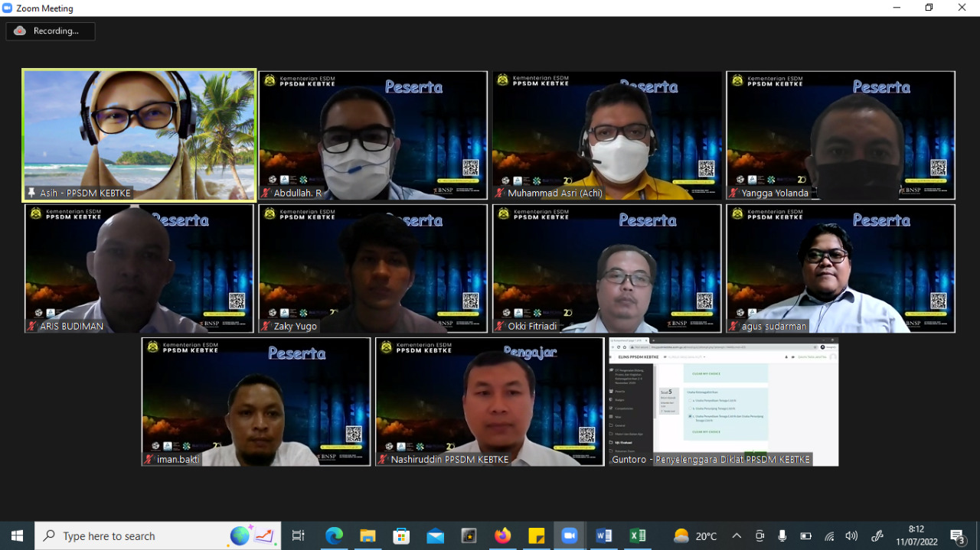Select Abdullah. R video tile
The height and width of the screenshot is (550, 980).
coord(373,135)
